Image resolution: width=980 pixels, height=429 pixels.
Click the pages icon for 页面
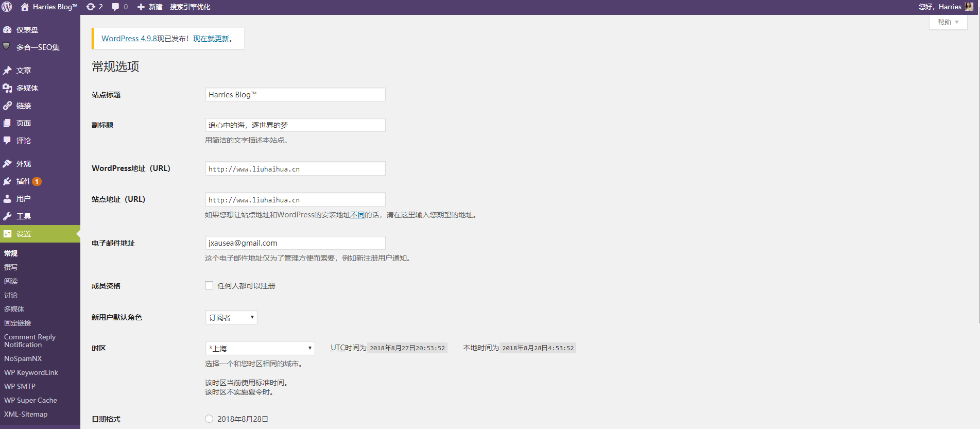pyautogui.click(x=7, y=123)
